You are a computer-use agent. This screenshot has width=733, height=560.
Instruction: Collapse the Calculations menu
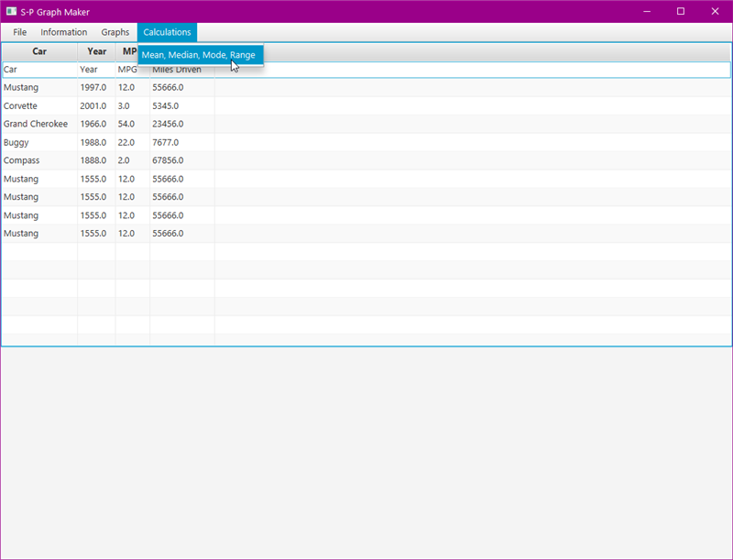tap(167, 32)
